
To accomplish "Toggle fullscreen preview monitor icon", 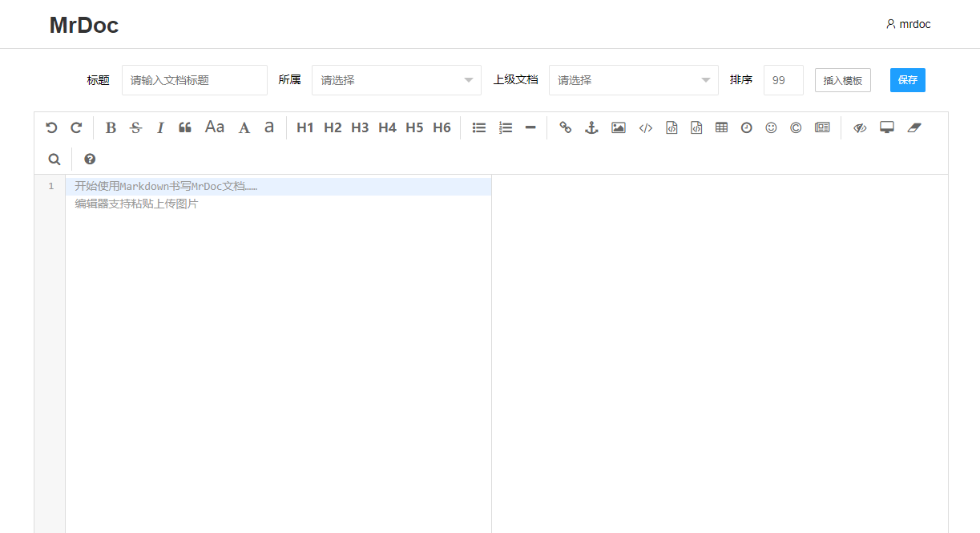I will point(886,127).
